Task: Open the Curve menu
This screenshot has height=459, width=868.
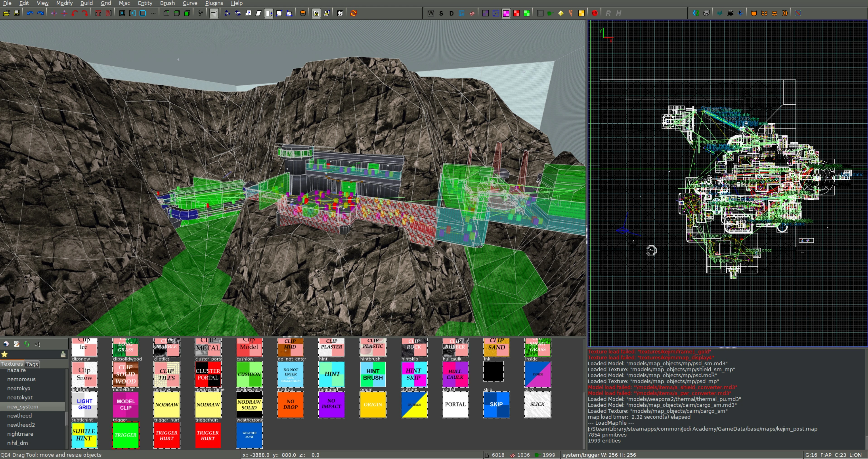Action: pos(190,3)
